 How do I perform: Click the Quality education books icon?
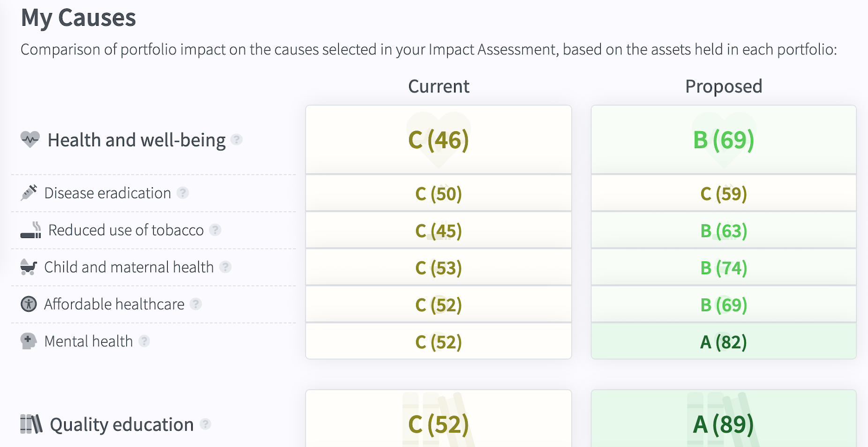tap(31, 424)
